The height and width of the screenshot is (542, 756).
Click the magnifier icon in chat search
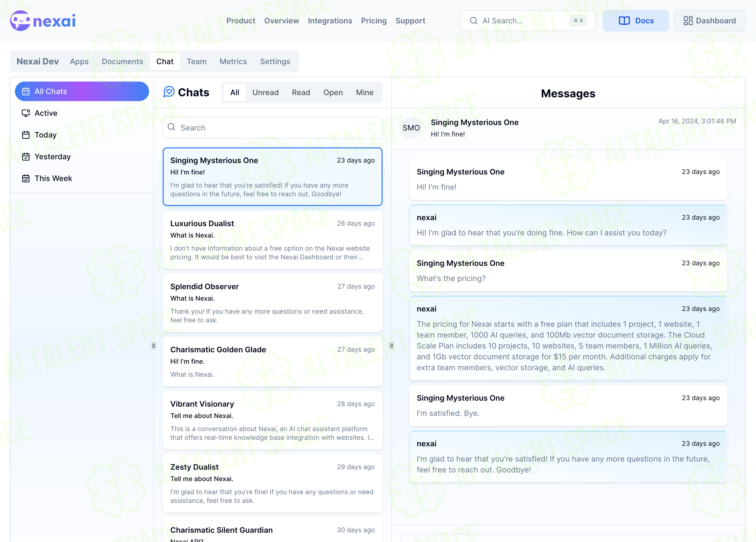click(x=171, y=127)
